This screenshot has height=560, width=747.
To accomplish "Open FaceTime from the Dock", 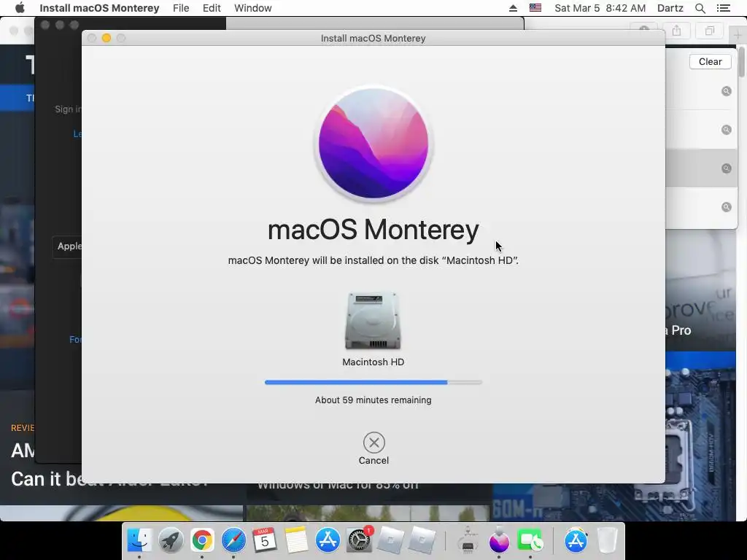I will (530, 540).
